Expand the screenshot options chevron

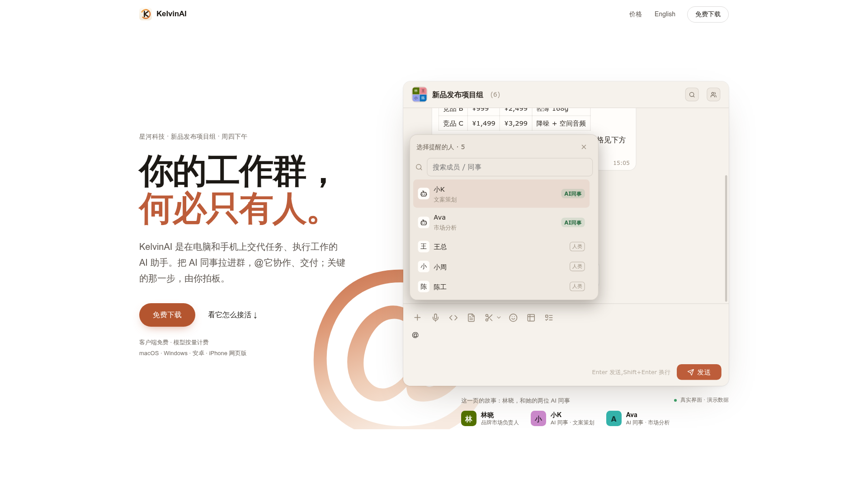click(499, 318)
